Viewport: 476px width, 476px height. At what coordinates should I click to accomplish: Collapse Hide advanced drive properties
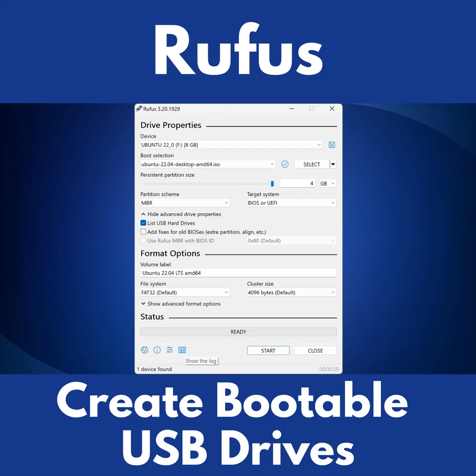[181, 214]
